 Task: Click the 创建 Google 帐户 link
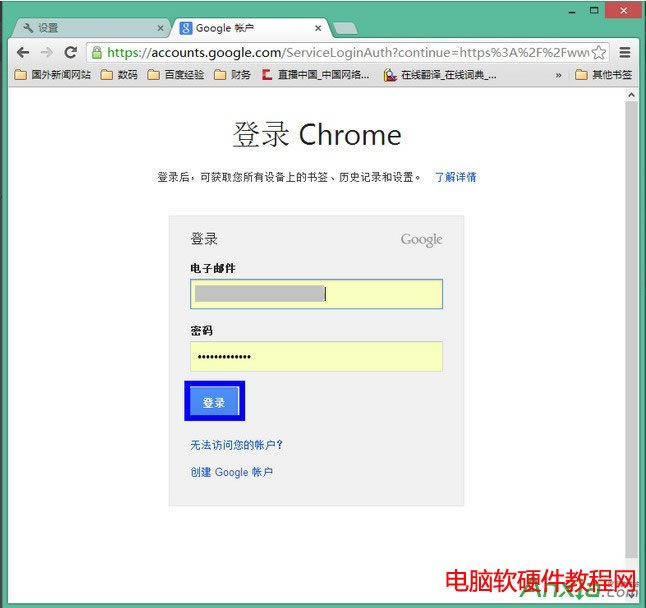(x=232, y=472)
